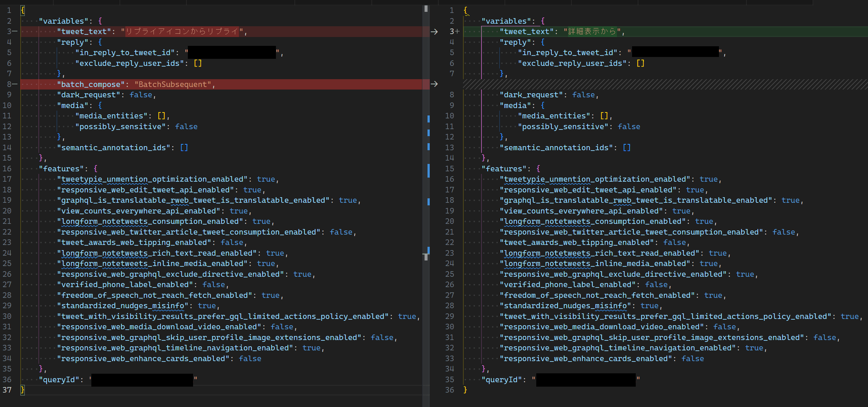
Task: Click "longform_notetweets_rich_text_read_enabled" in the left pane
Action: pos(157,253)
